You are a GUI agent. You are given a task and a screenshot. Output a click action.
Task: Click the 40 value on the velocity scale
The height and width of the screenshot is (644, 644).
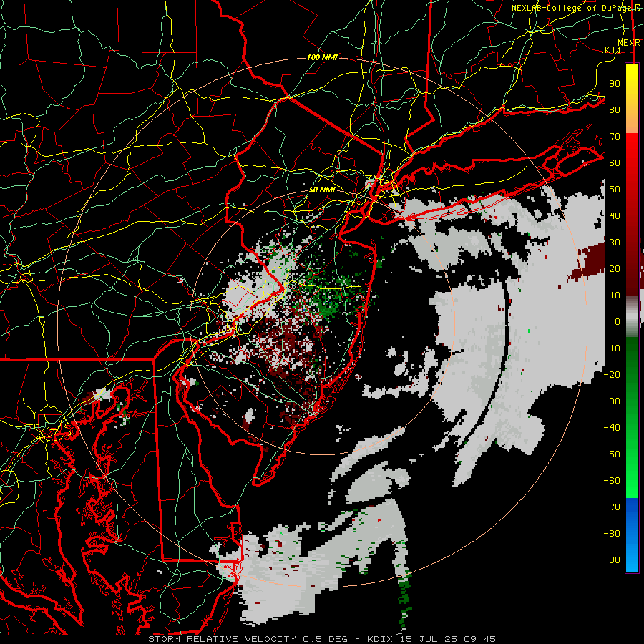[615, 215]
